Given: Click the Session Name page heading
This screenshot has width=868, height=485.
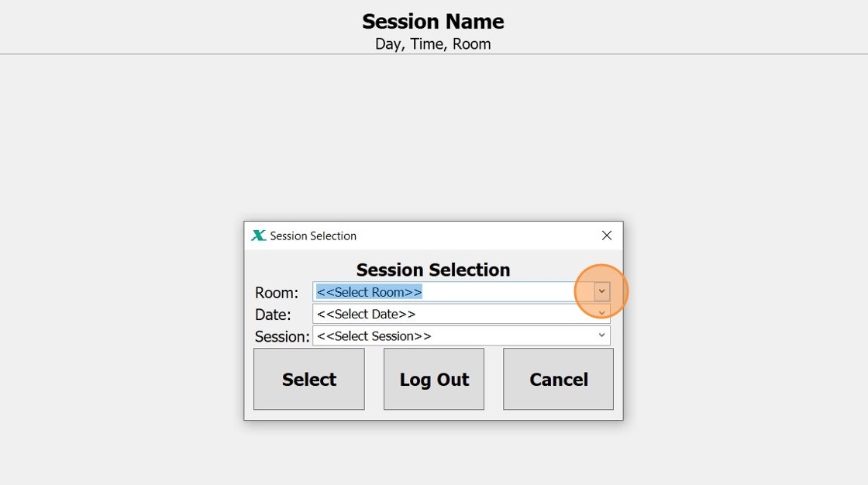Looking at the screenshot, I should [433, 21].
